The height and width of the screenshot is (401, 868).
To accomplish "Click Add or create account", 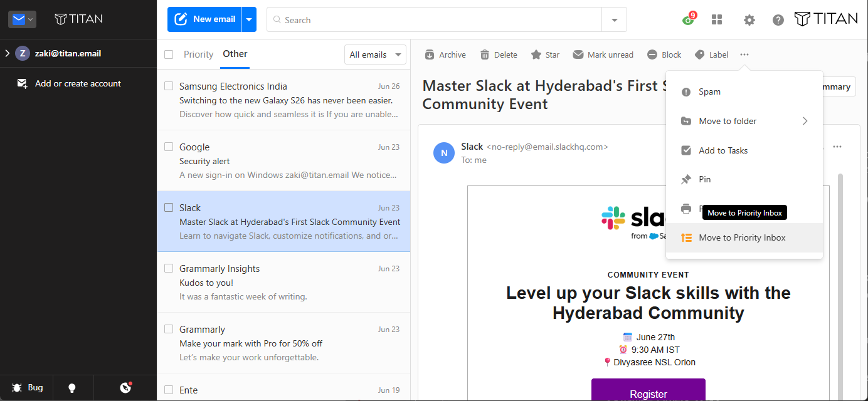I will tap(78, 83).
